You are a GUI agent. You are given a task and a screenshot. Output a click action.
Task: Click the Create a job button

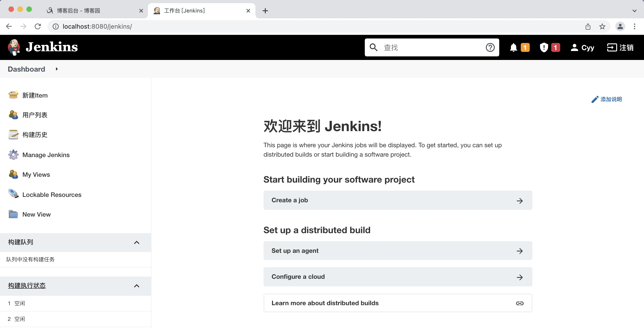[398, 200]
